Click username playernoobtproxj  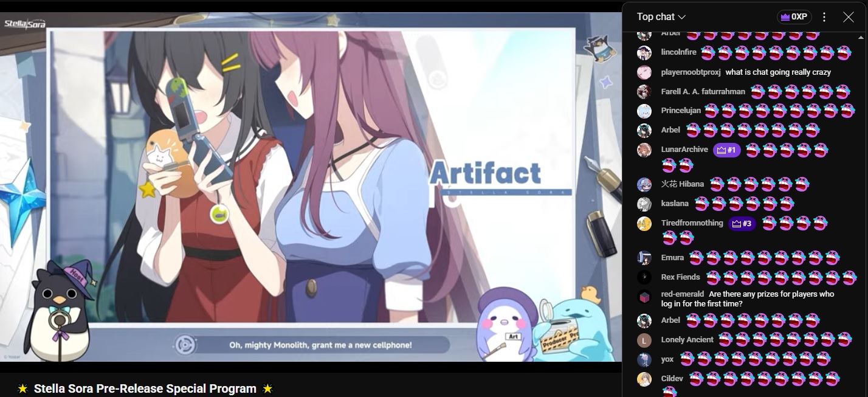click(x=691, y=72)
